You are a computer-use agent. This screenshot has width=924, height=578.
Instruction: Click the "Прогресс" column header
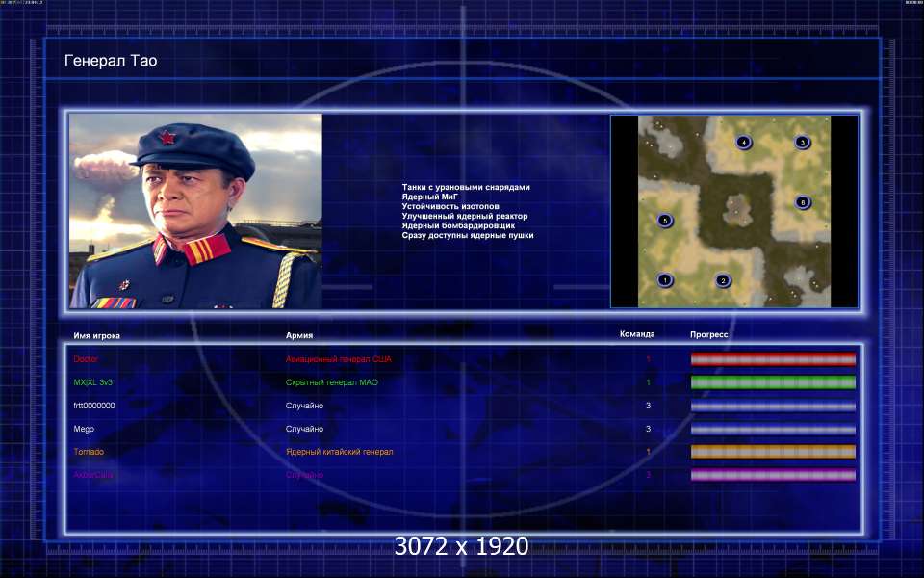709,334
